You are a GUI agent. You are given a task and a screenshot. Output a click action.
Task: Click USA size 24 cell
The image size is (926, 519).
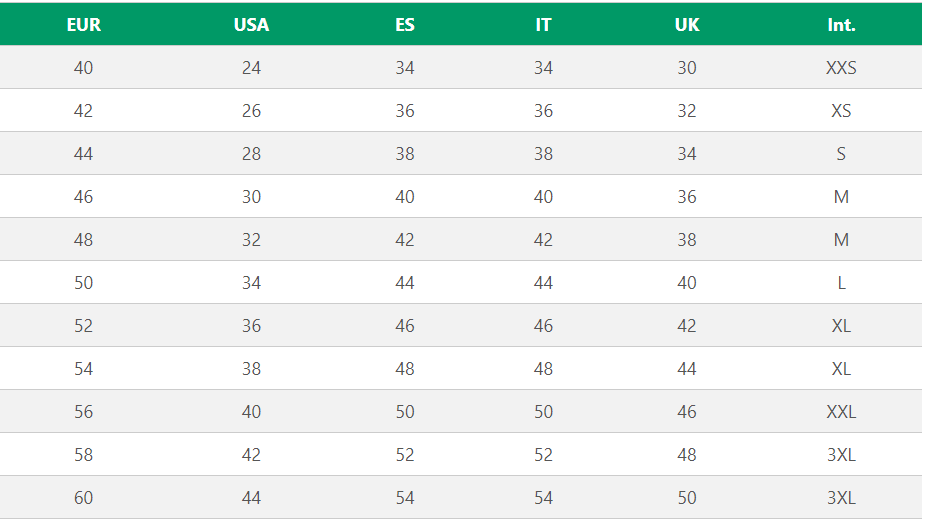pyautogui.click(x=251, y=68)
